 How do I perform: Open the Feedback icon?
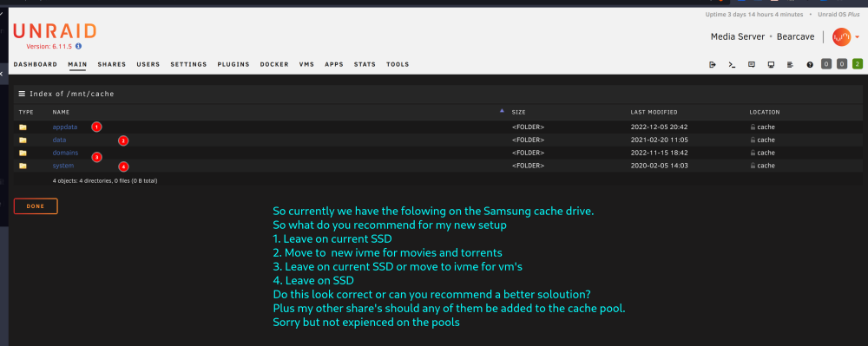click(751, 65)
